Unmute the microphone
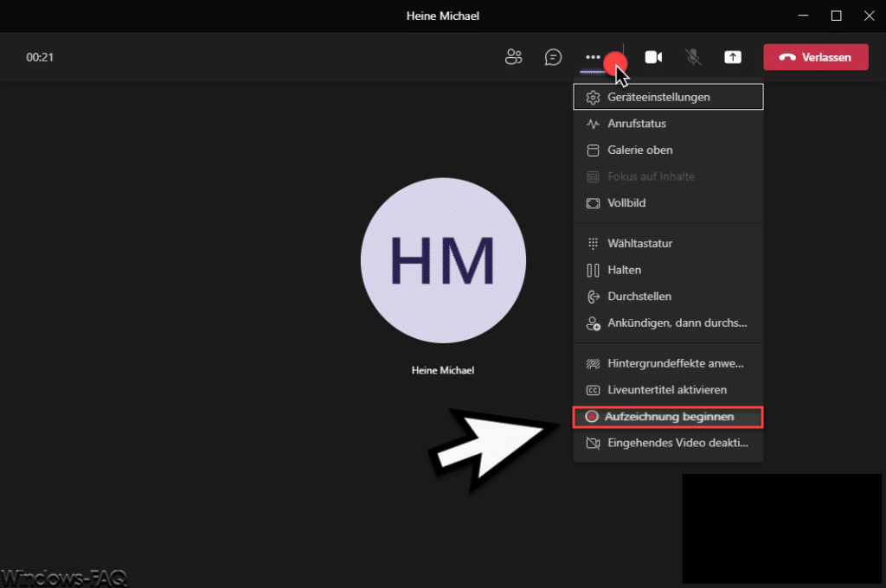 (x=693, y=57)
